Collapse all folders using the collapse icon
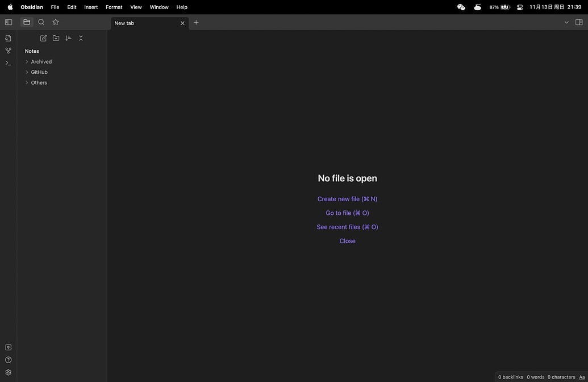588x382 pixels. click(x=81, y=38)
